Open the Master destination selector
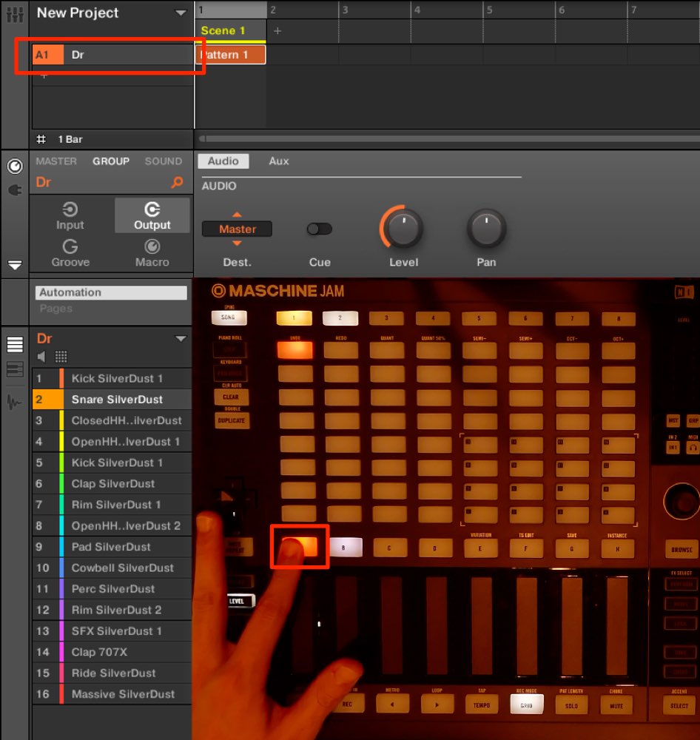 [237, 229]
